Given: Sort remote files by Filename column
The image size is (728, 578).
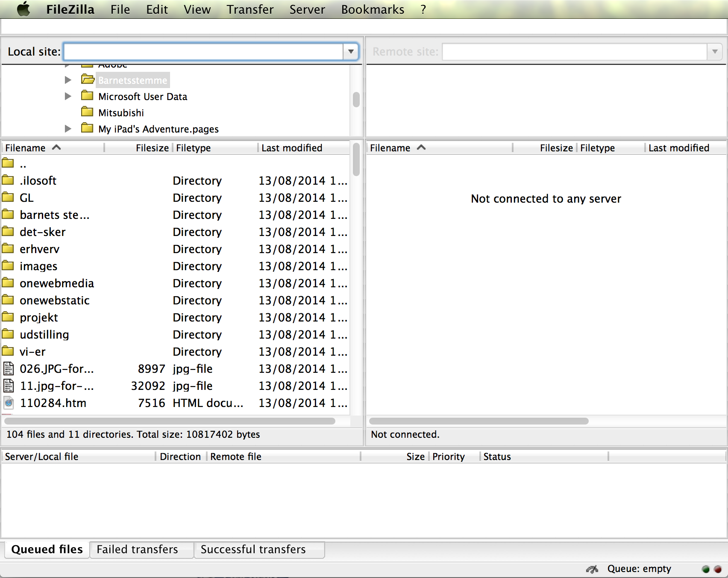Looking at the screenshot, I should [439, 148].
